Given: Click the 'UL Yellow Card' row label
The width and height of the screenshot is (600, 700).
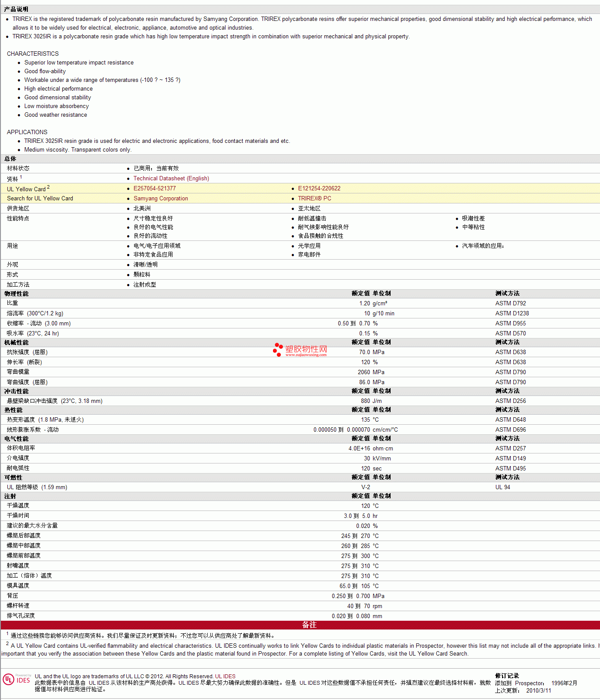Looking at the screenshot, I should pyautogui.click(x=26, y=189).
